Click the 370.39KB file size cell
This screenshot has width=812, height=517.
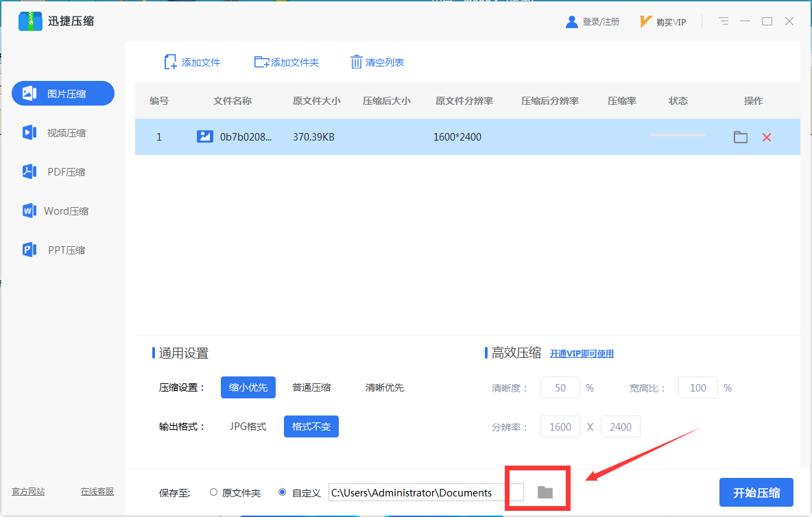(x=314, y=137)
